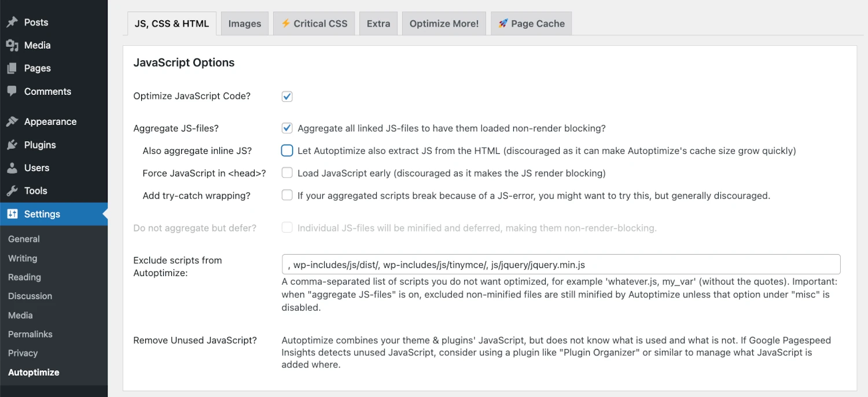Open Comments admin menu item
The image size is (868, 397).
coord(54,91)
